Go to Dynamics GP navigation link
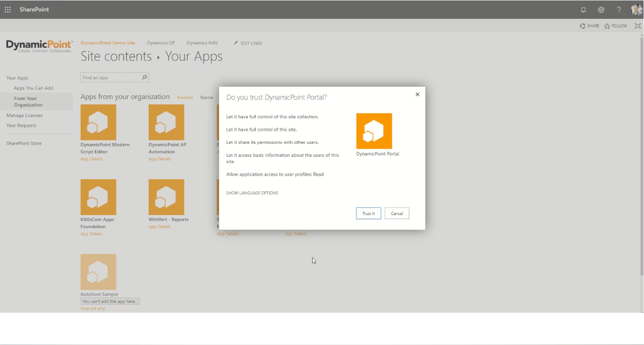Image resolution: width=644 pixels, height=345 pixels. (x=161, y=43)
